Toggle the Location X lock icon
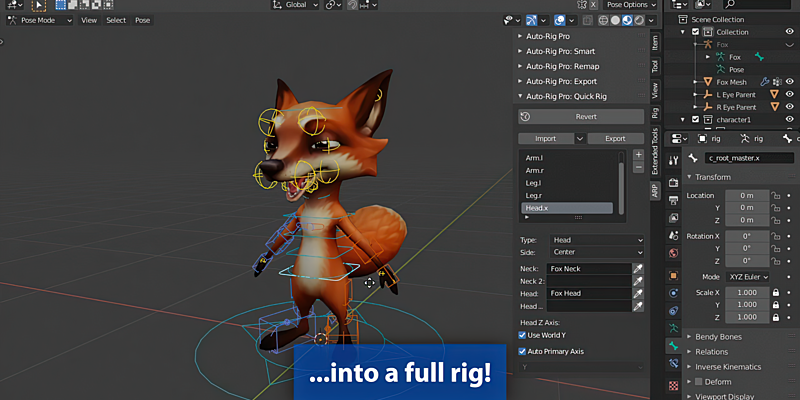The height and width of the screenshot is (400, 800). pos(776,195)
